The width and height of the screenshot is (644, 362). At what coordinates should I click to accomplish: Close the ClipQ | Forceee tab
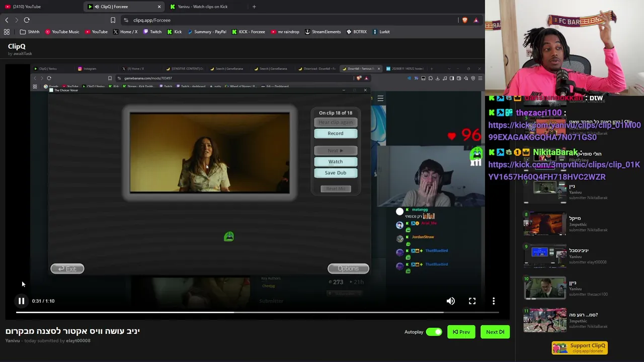click(x=159, y=7)
